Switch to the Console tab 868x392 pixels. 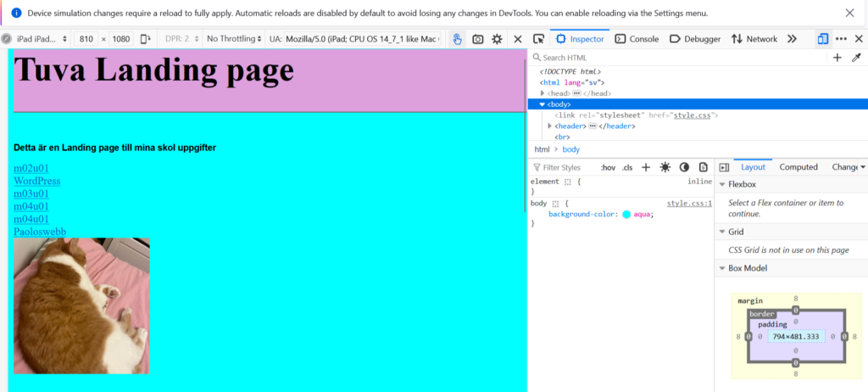point(637,39)
